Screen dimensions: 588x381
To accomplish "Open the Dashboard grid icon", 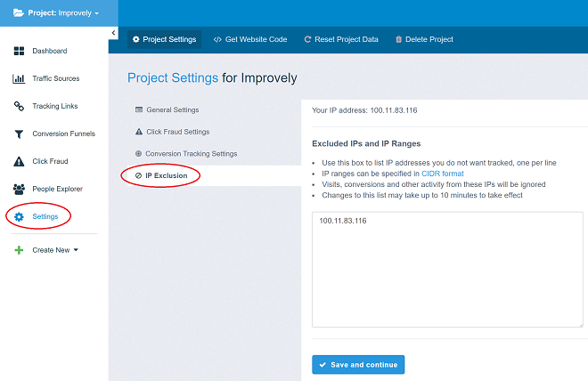I will tap(19, 51).
